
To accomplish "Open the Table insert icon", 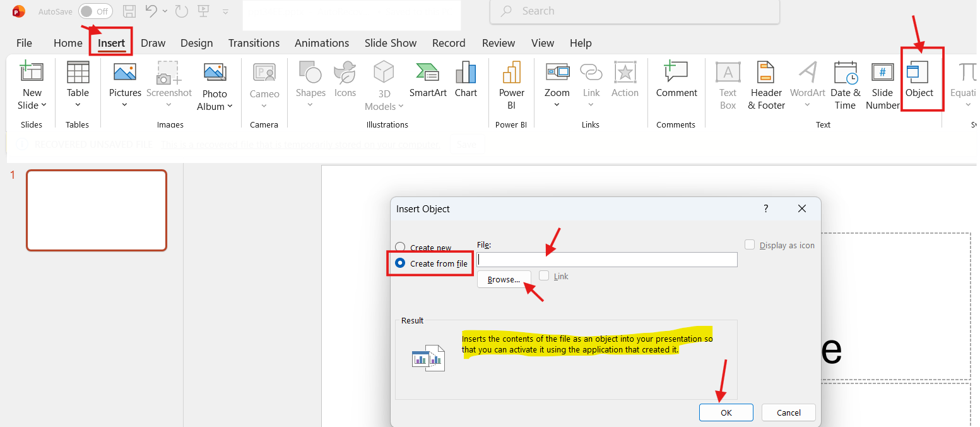I will 78,72.
